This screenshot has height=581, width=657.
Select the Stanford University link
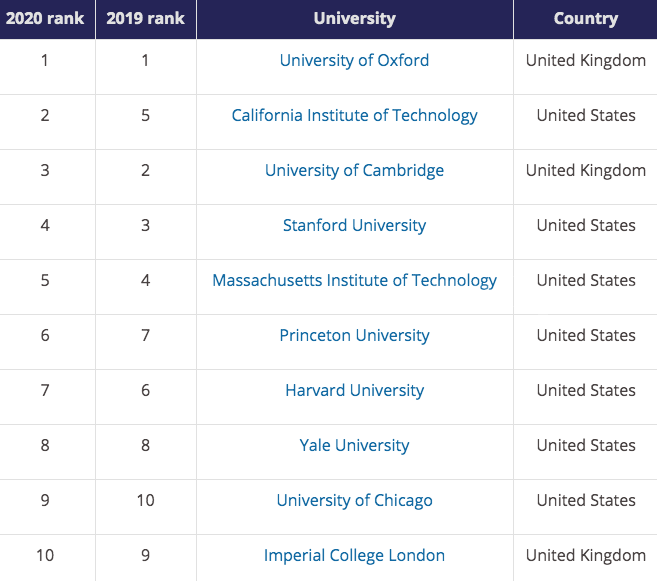(x=354, y=225)
